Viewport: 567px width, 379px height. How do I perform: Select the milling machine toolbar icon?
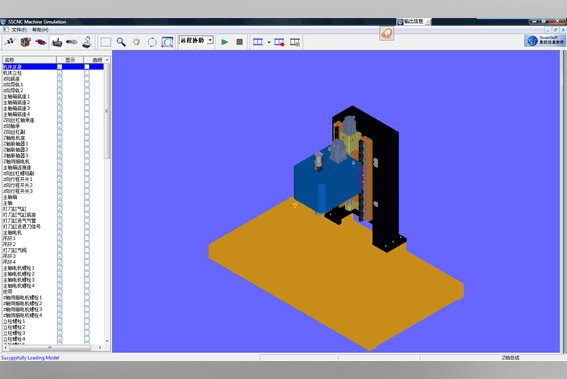pos(87,42)
